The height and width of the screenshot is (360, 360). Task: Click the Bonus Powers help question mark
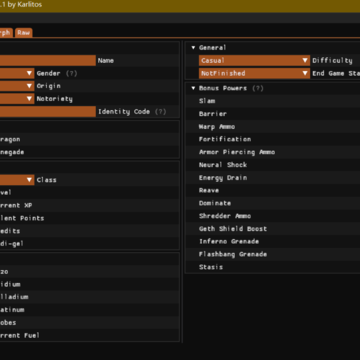click(x=258, y=88)
